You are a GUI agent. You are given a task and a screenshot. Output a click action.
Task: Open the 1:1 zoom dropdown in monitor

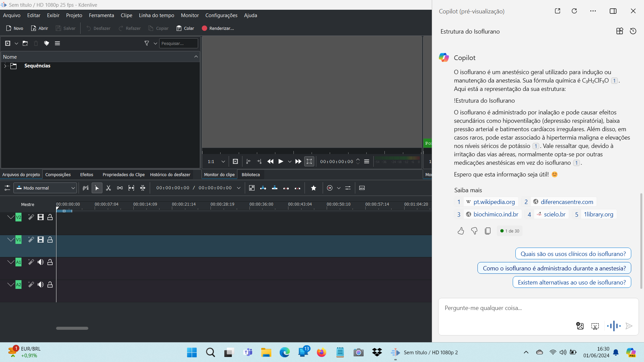[216, 162]
